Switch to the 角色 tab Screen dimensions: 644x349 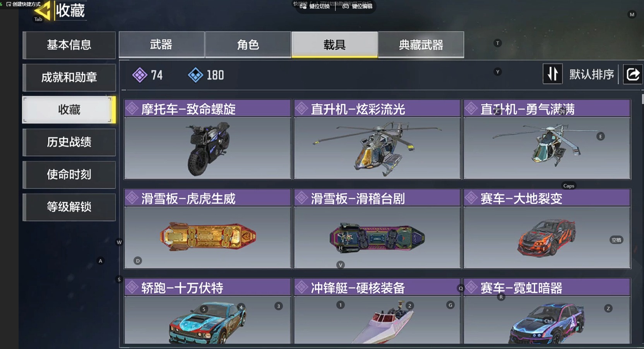(248, 45)
